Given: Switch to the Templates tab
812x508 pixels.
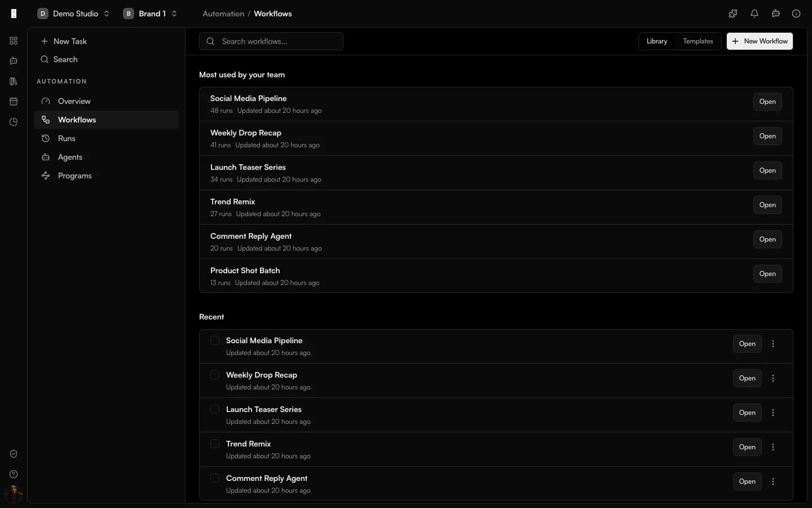Looking at the screenshot, I should coord(698,41).
